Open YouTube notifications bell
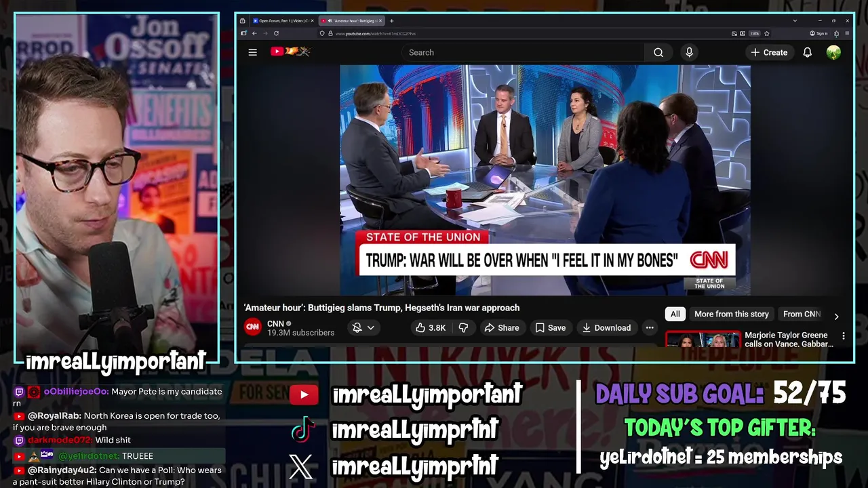The width and height of the screenshot is (868, 488). coord(807,52)
